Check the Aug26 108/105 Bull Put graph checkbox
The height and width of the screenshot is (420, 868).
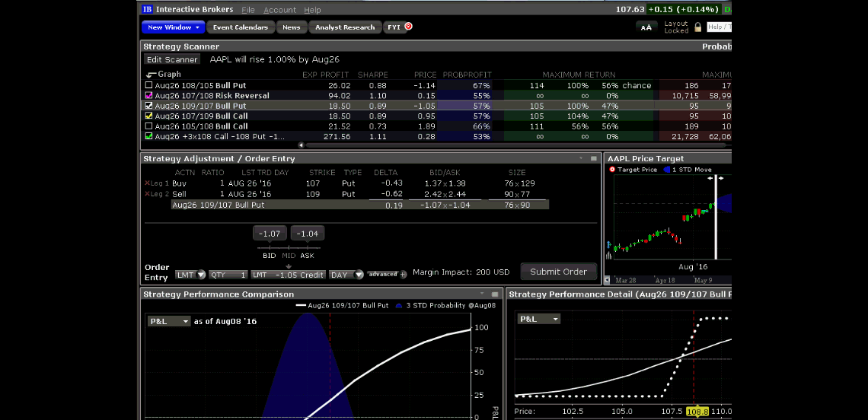click(149, 85)
